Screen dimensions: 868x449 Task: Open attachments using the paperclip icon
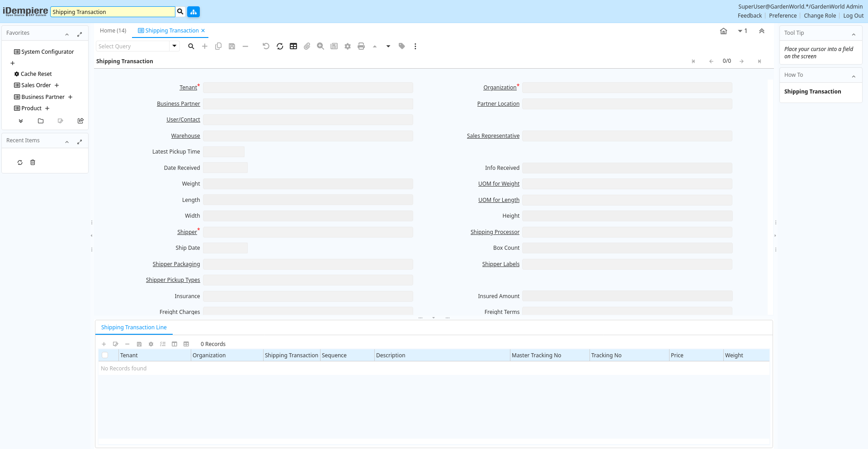[307, 46]
